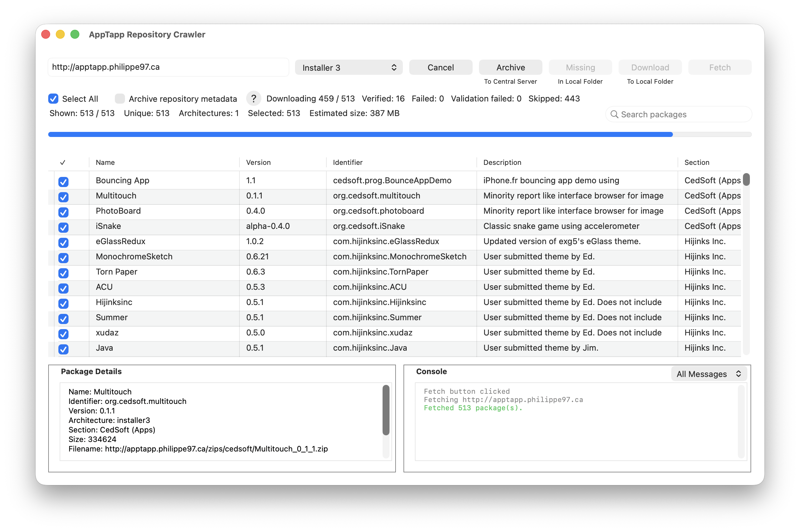Click 'User submitted theme by Jim.' description
800x532 pixels.
point(541,348)
